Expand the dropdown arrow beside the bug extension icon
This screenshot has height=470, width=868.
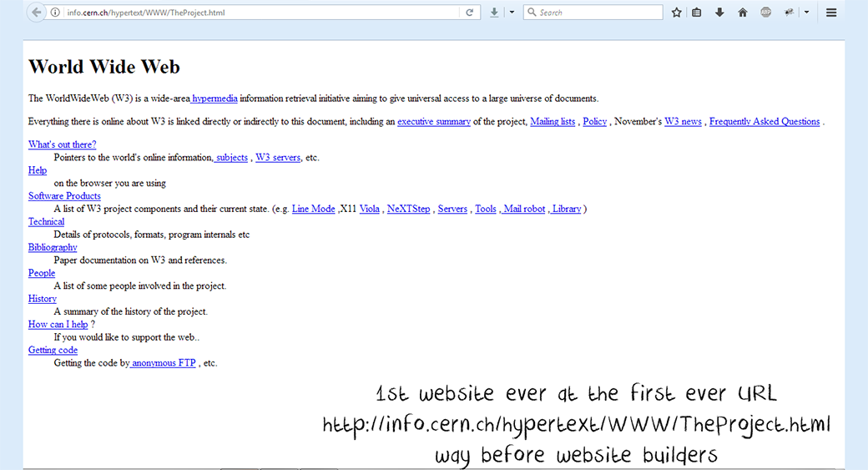(x=806, y=13)
